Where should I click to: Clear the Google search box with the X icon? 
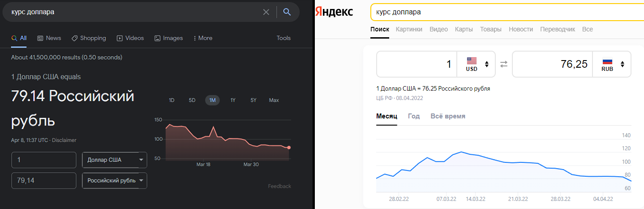coord(266,12)
